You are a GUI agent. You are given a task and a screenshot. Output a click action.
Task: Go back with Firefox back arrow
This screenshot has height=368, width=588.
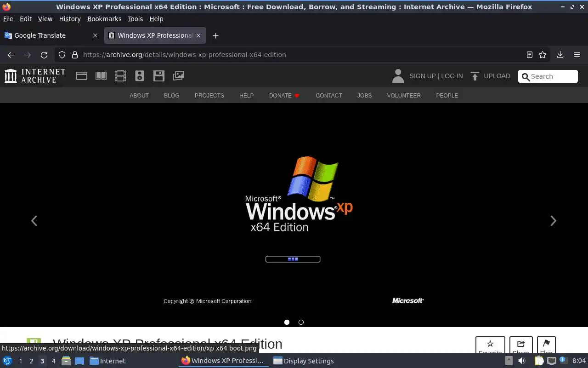point(11,55)
